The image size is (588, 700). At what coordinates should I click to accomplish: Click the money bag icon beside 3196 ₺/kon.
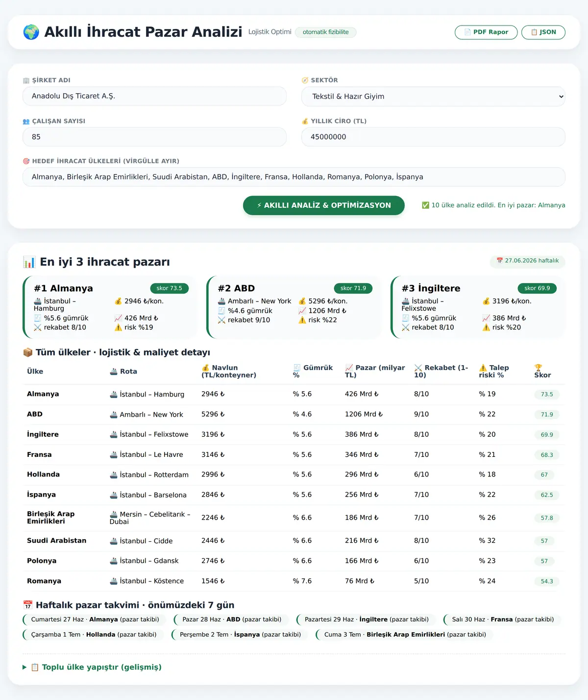pos(486,301)
